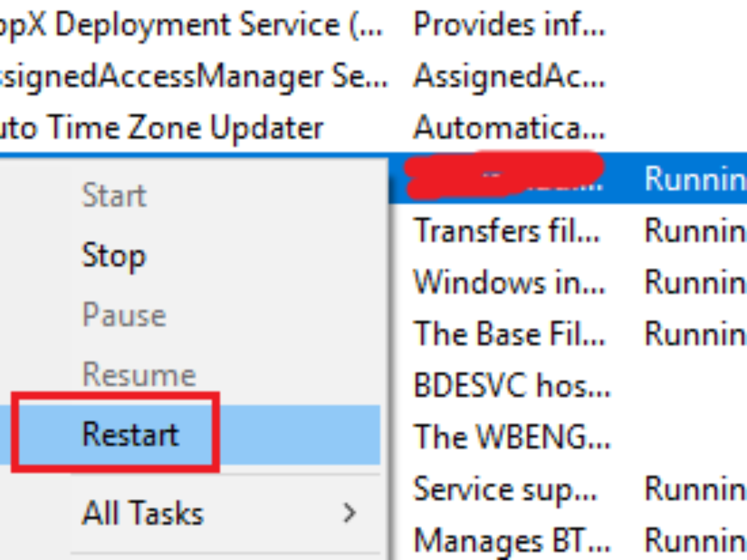
Task: Open the All Tasks menu entry
Action: click(x=143, y=513)
